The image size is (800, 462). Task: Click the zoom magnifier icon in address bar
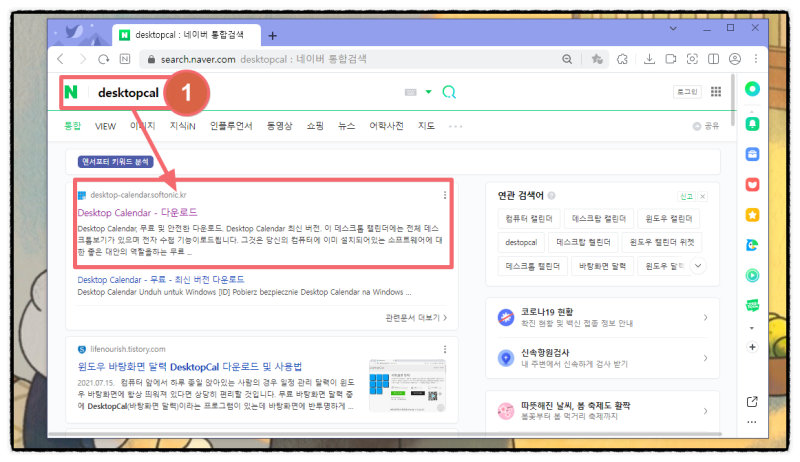tap(567, 59)
